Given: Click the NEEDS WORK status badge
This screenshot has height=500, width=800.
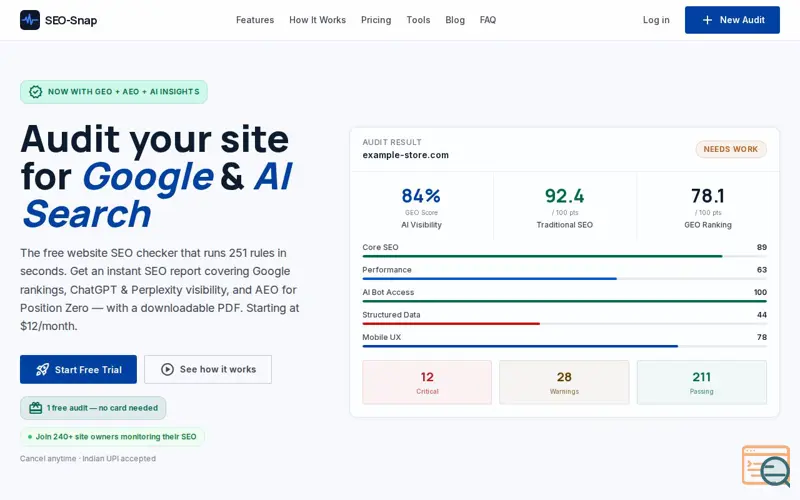Looking at the screenshot, I should pyautogui.click(x=731, y=149).
